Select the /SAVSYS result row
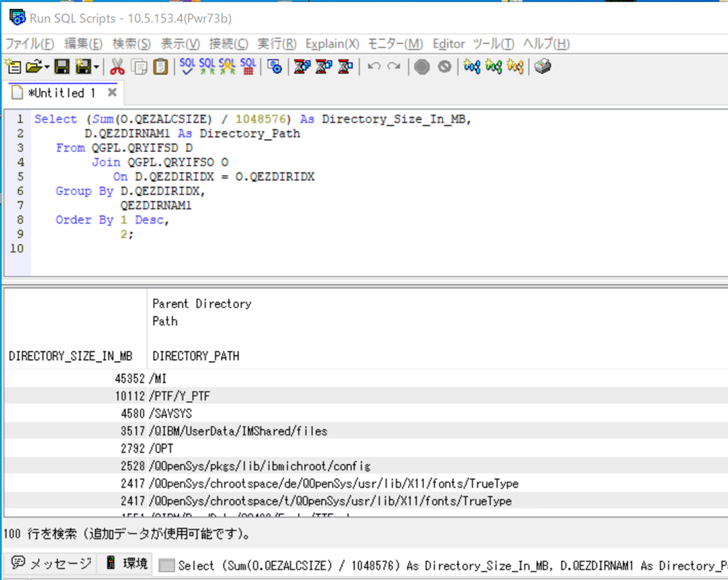 [x=366, y=414]
